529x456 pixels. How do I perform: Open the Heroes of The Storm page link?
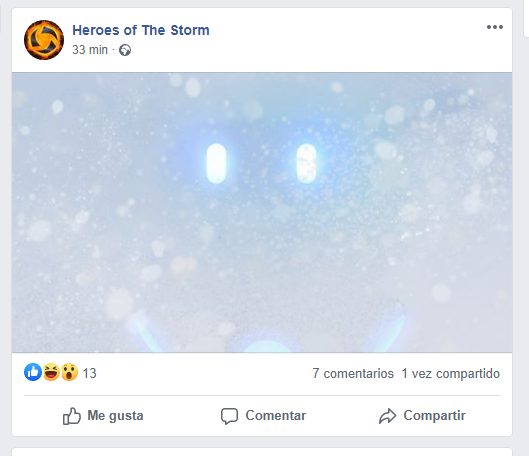pos(141,30)
